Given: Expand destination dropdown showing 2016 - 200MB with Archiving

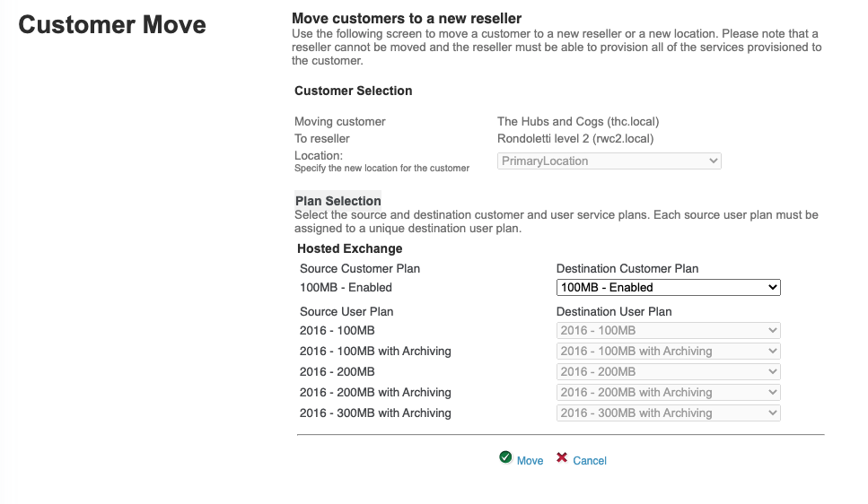Looking at the screenshot, I should tap(668, 393).
